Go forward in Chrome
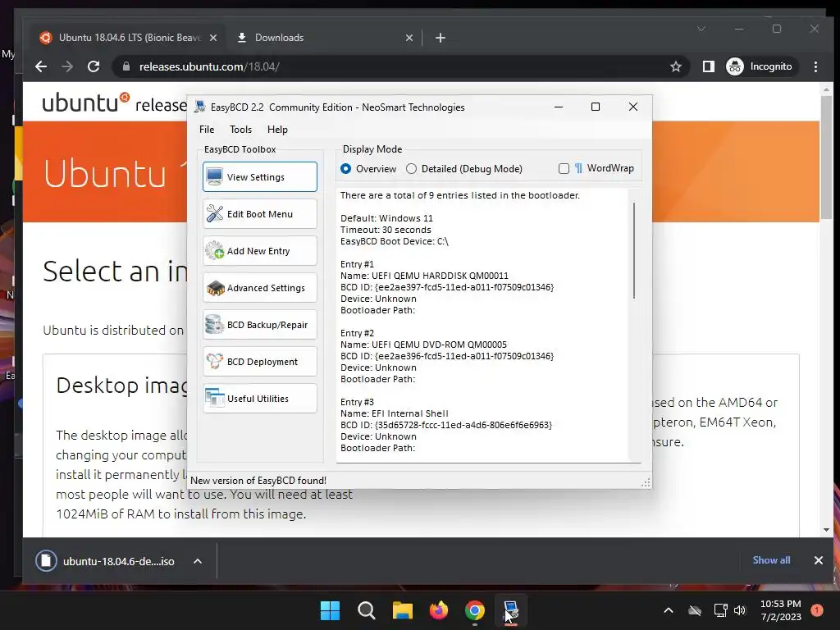Screen dimensions: 840x630 67,66
